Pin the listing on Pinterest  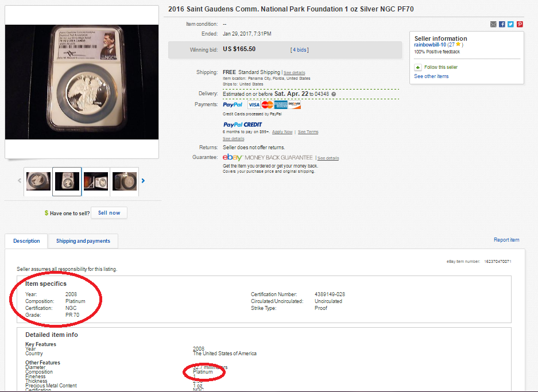[520, 24]
